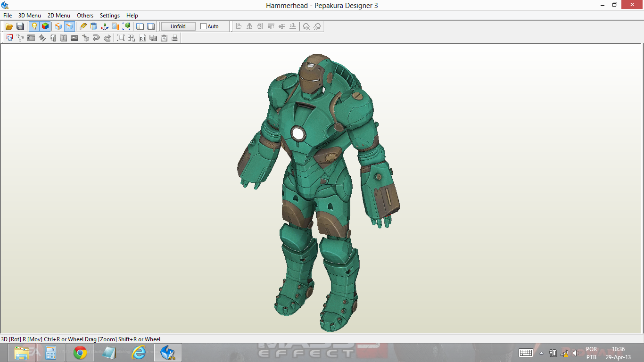
Task: Click the rotate 90 clockwise icon
Action: click(x=317, y=26)
